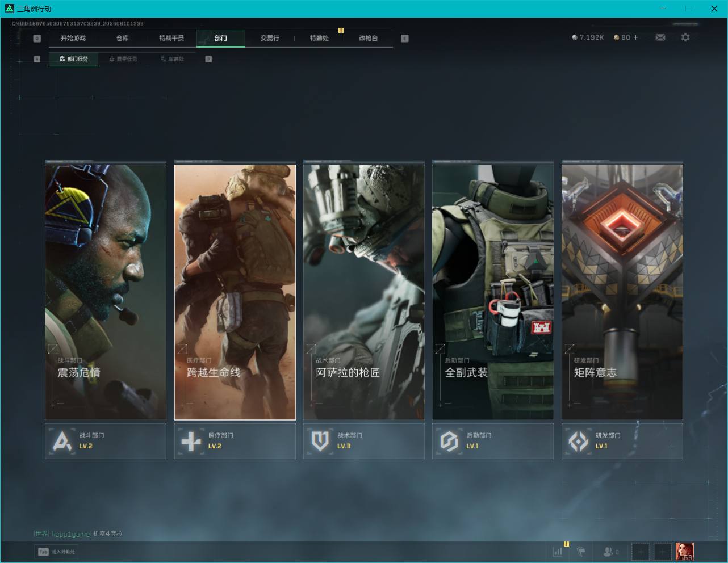Viewport: 728px width, 563px height.
Task: Click the Q key previous-tab icon
Action: point(37,38)
